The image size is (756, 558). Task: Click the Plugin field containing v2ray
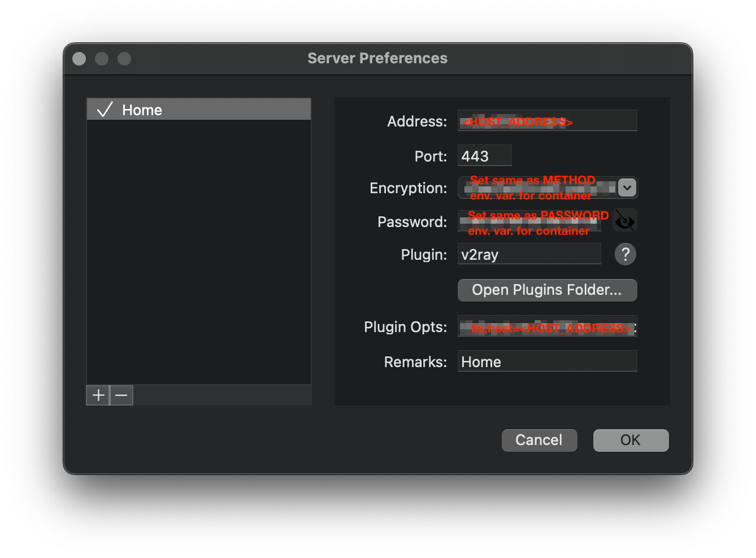coord(529,254)
